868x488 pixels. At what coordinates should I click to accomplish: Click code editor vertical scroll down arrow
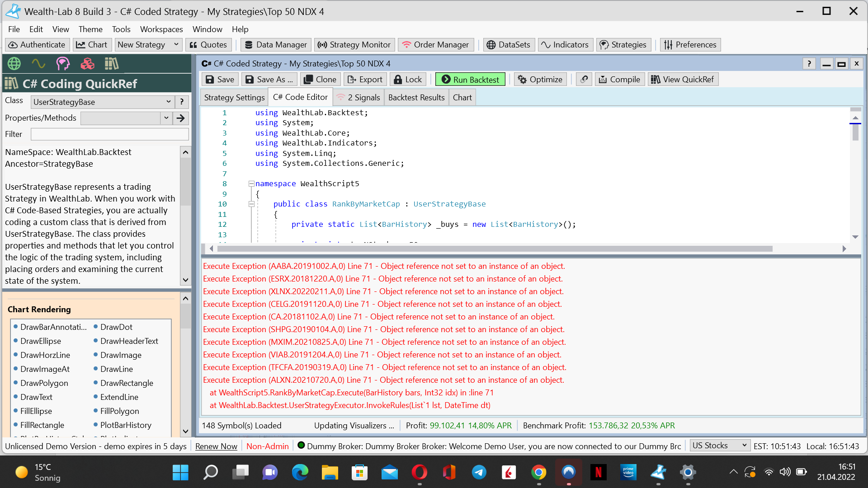[x=855, y=237]
